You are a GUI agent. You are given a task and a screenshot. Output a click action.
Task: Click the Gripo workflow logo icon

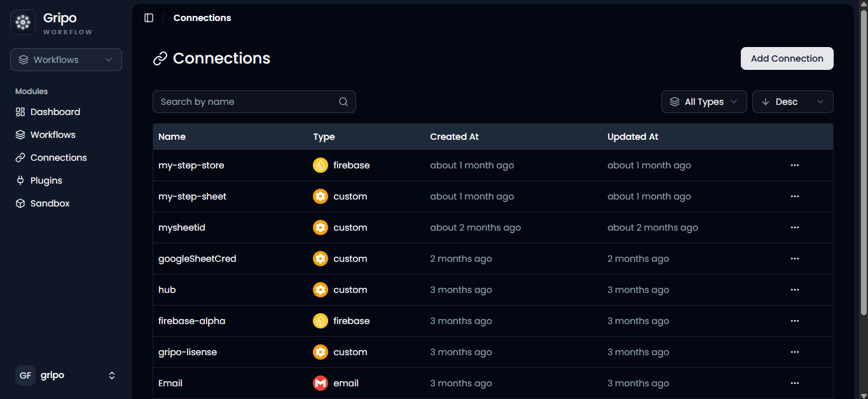point(23,22)
